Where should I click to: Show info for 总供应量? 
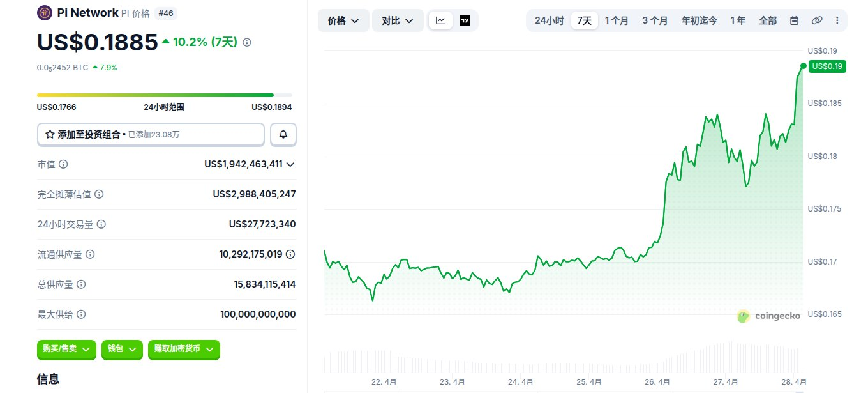(81, 284)
